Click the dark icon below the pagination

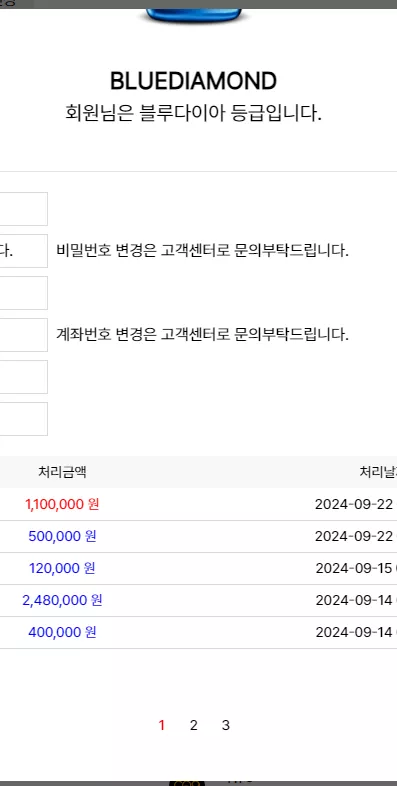186,782
